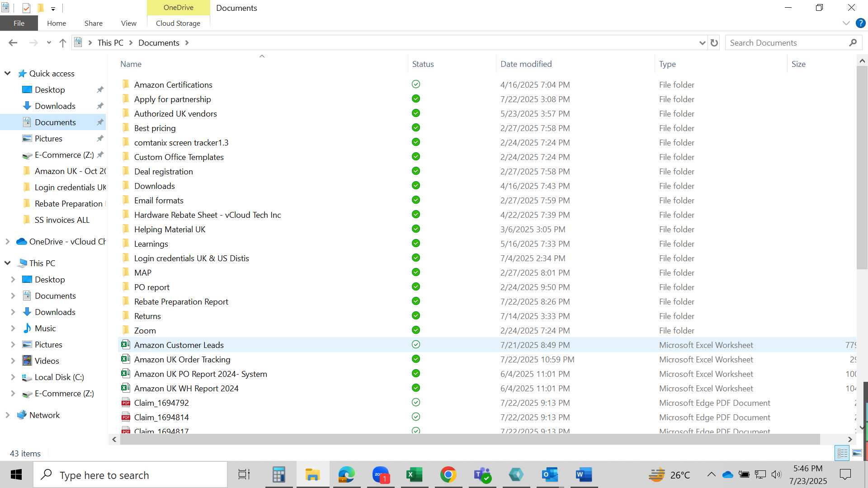Click the Claim_1694792 PDF file icon
The height and width of the screenshot is (488, 868).
(x=126, y=403)
